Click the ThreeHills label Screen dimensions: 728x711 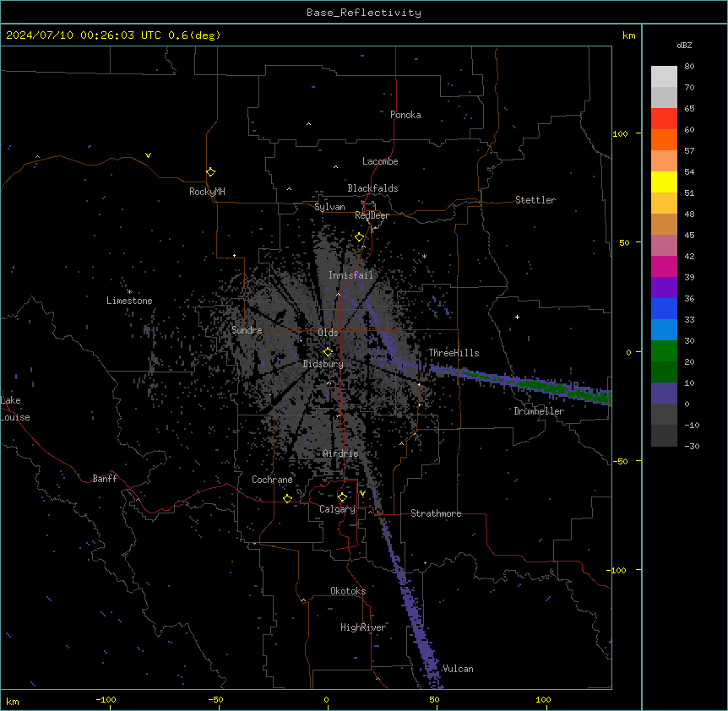pyautogui.click(x=454, y=353)
